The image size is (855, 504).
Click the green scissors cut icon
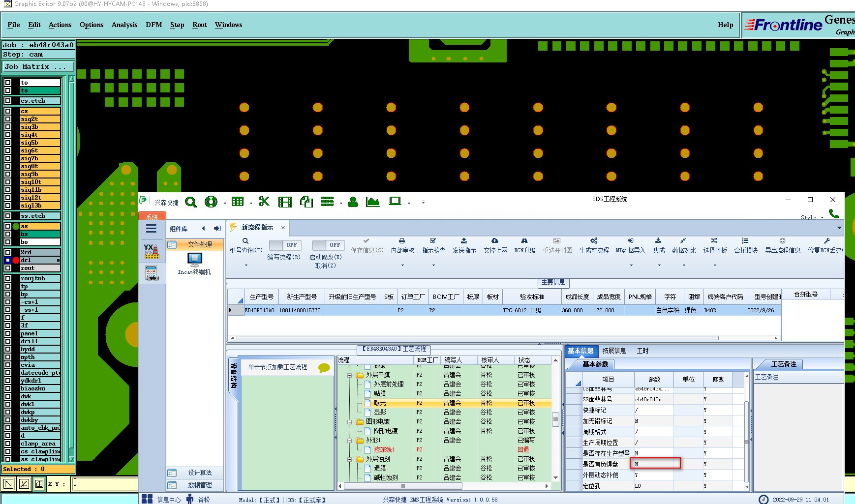(264, 201)
